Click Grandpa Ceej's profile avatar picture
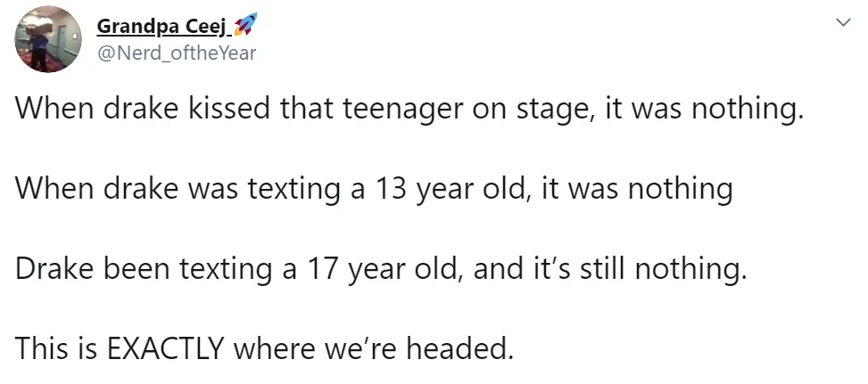 click(48, 39)
